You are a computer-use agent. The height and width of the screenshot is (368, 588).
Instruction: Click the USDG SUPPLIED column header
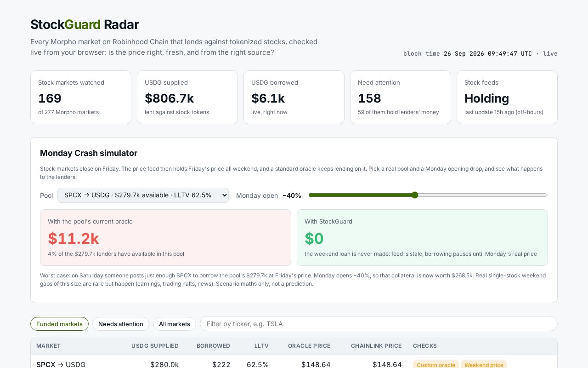[x=155, y=346]
